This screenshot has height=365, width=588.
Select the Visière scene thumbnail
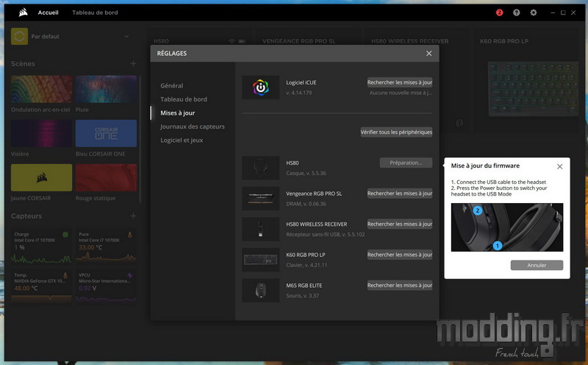[x=41, y=133]
